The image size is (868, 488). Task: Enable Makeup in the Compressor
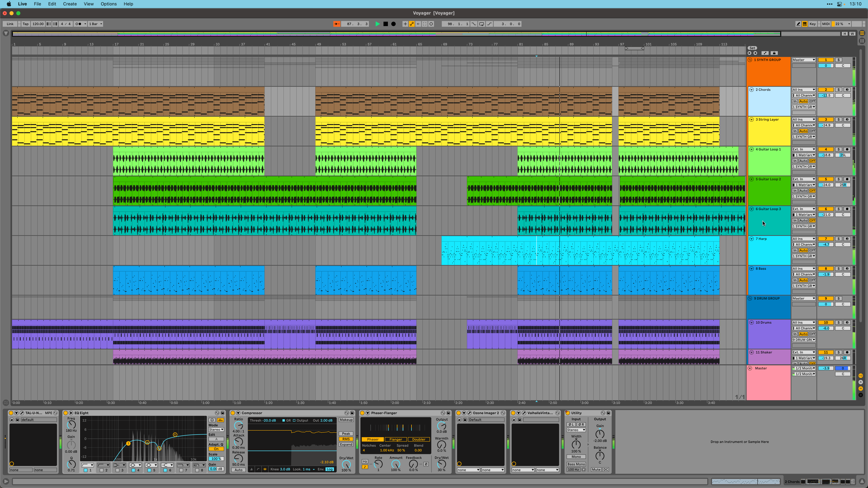click(x=346, y=420)
